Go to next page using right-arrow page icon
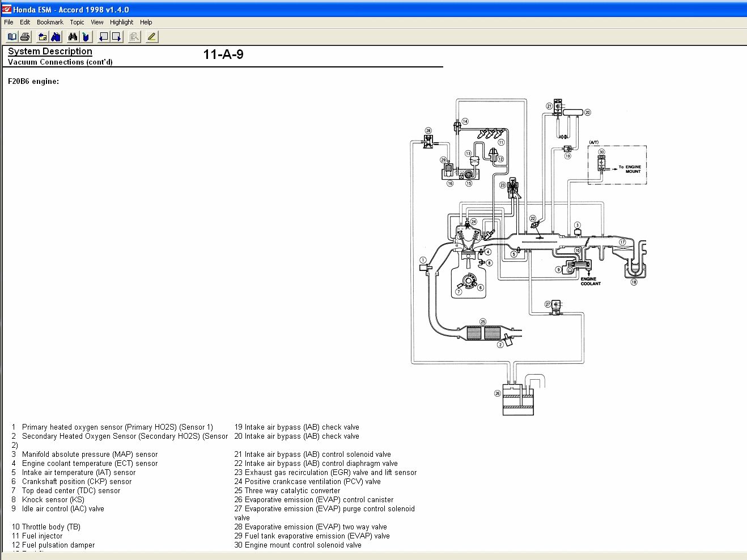 coord(116,37)
